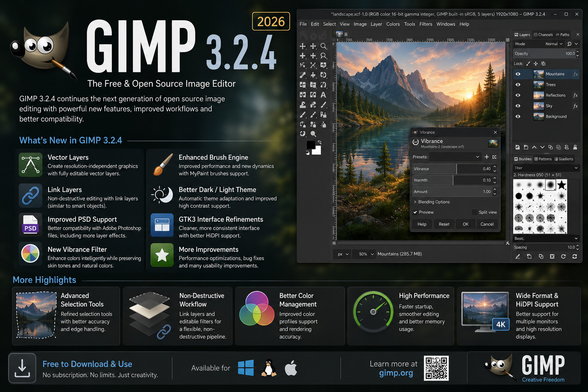Click the Apple logo
The width and height of the screenshot is (588, 392).
[291, 368]
